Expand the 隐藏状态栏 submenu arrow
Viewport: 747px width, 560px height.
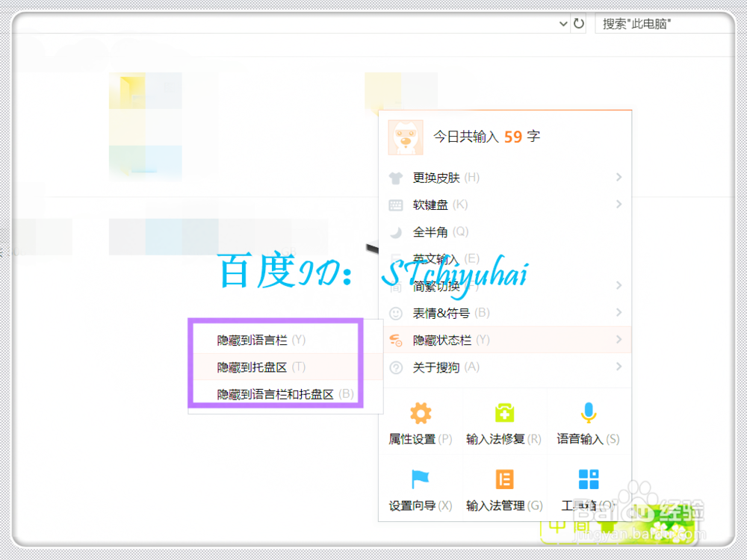click(619, 340)
